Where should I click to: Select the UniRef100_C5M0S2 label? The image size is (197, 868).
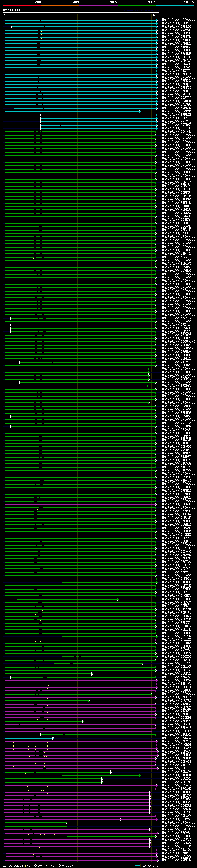177,751
